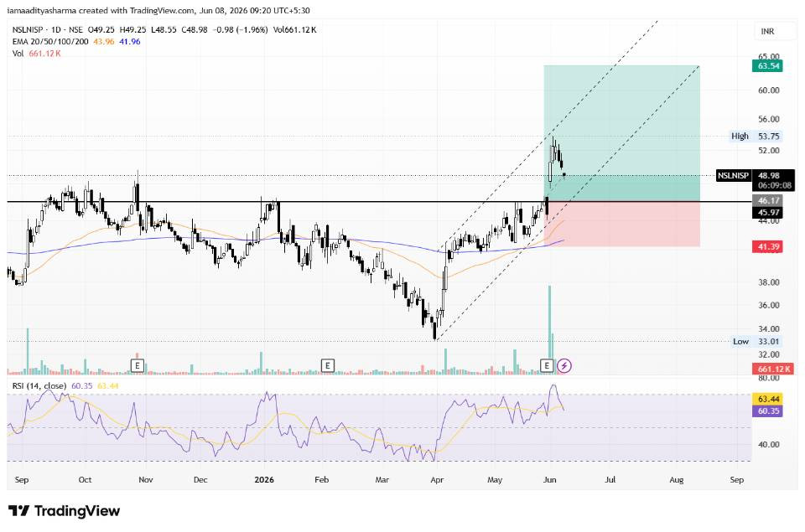Click the Low 33.01 label
Screen dimensions: 805x532
point(756,341)
